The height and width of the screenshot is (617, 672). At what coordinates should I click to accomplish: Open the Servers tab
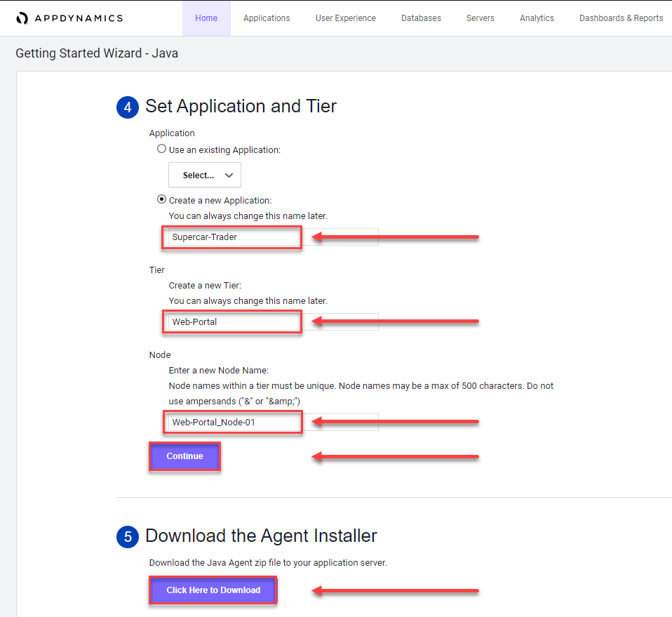tap(480, 18)
